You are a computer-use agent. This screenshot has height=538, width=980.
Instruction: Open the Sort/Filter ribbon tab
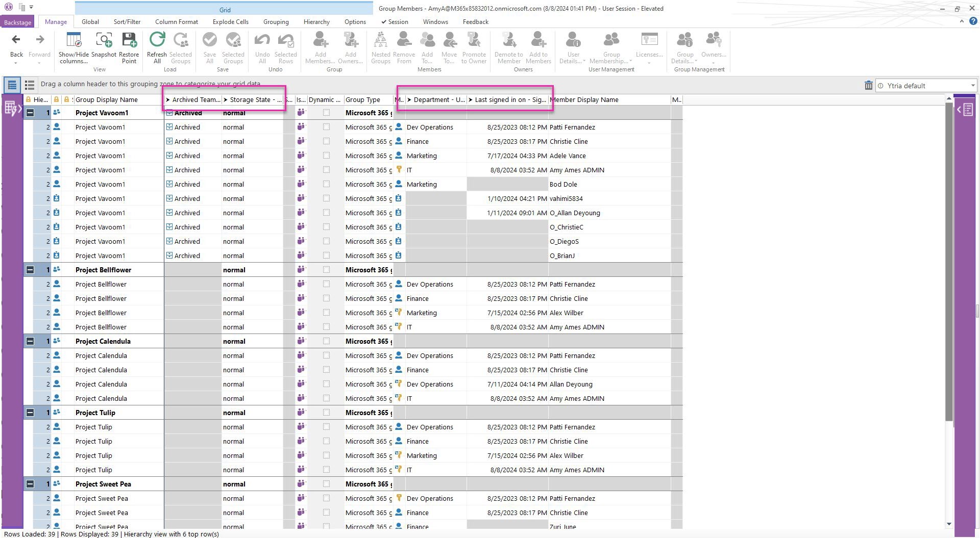(x=127, y=22)
